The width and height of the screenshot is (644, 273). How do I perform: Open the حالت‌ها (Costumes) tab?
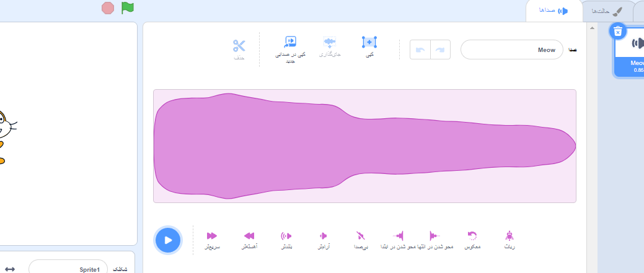click(x=607, y=11)
